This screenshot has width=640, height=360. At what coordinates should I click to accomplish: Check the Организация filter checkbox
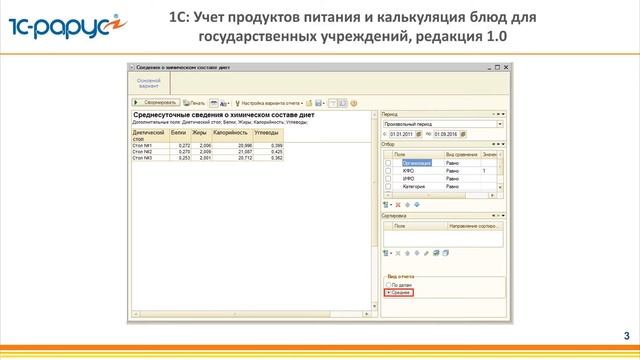388,163
